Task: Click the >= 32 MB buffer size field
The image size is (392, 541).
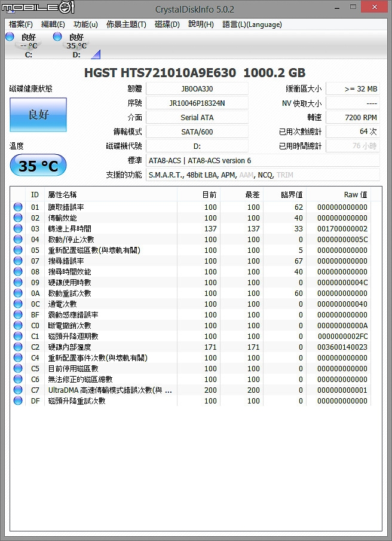Action: [353, 88]
